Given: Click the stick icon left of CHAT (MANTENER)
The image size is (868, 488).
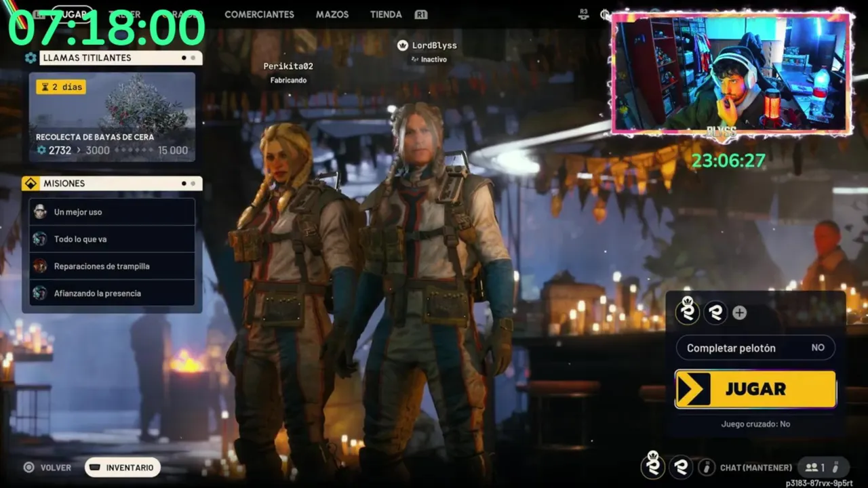Looking at the screenshot, I should click(707, 467).
